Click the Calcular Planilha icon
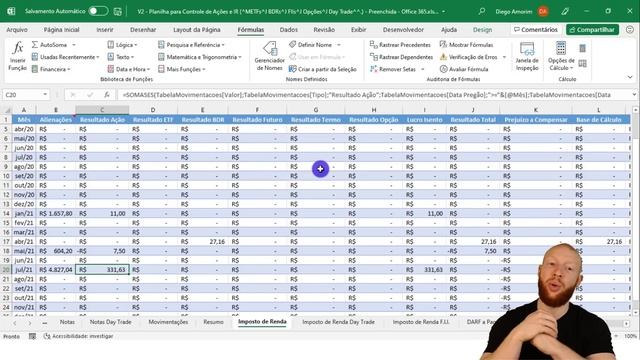This screenshot has width=640, height=360. 582,63
